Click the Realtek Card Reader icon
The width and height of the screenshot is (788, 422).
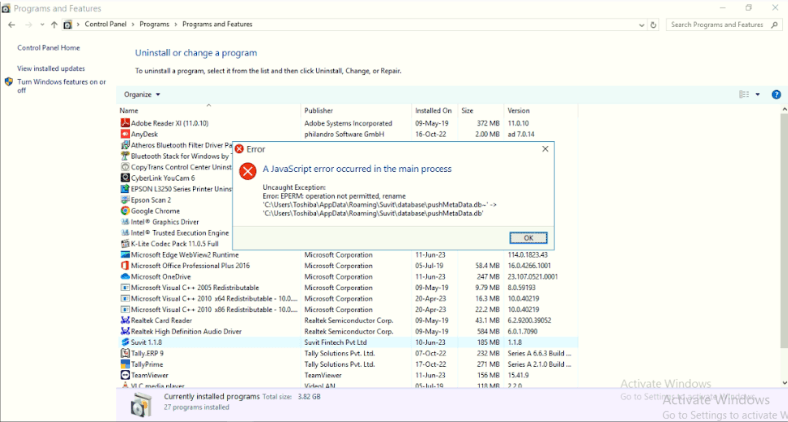click(125, 321)
